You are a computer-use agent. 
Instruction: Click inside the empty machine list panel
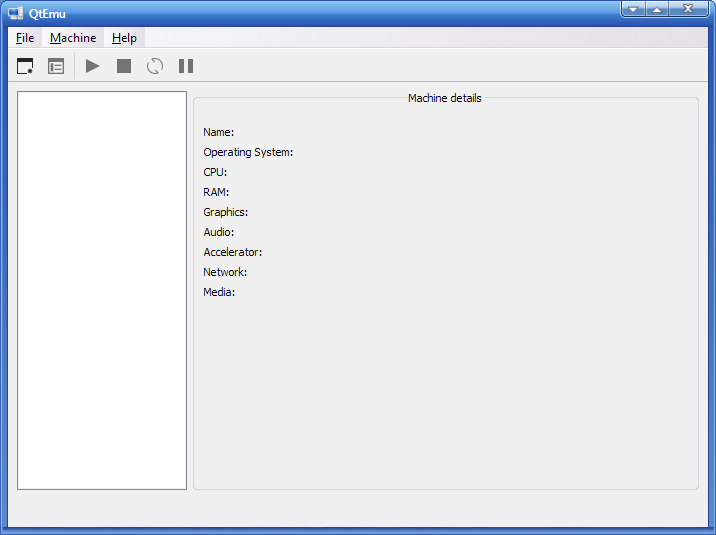[x=102, y=290]
